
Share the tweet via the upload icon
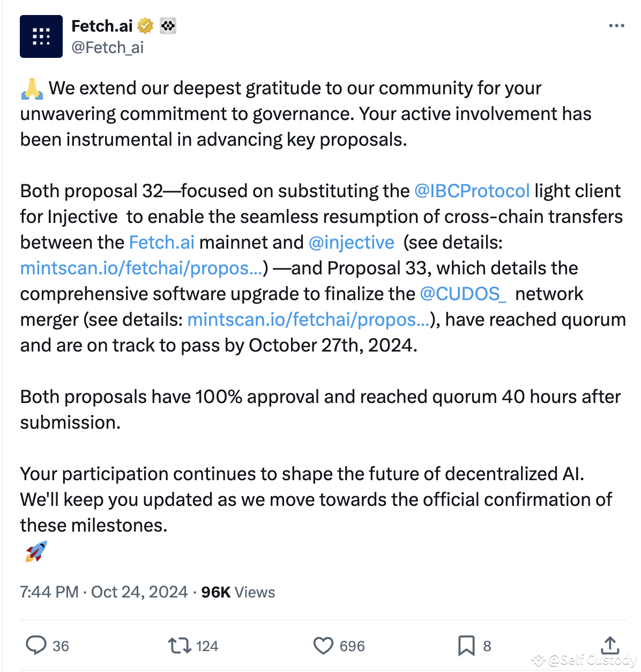[x=610, y=646]
